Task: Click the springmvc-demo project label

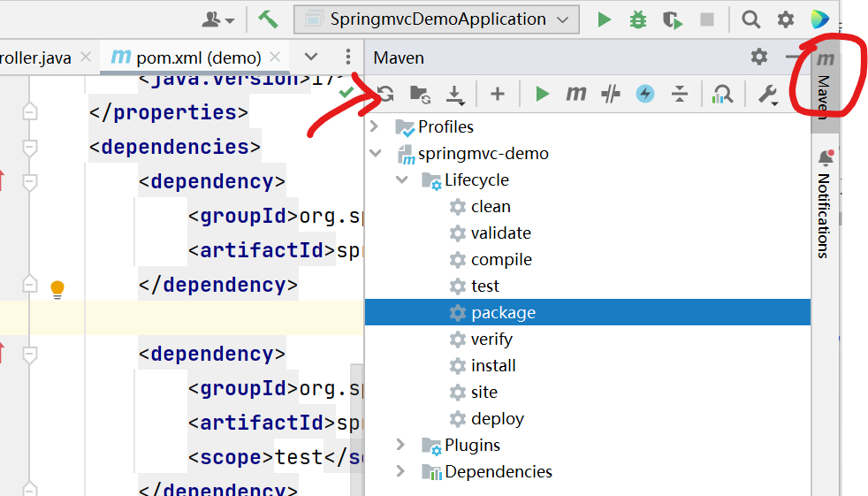Action: tap(483, 153)
